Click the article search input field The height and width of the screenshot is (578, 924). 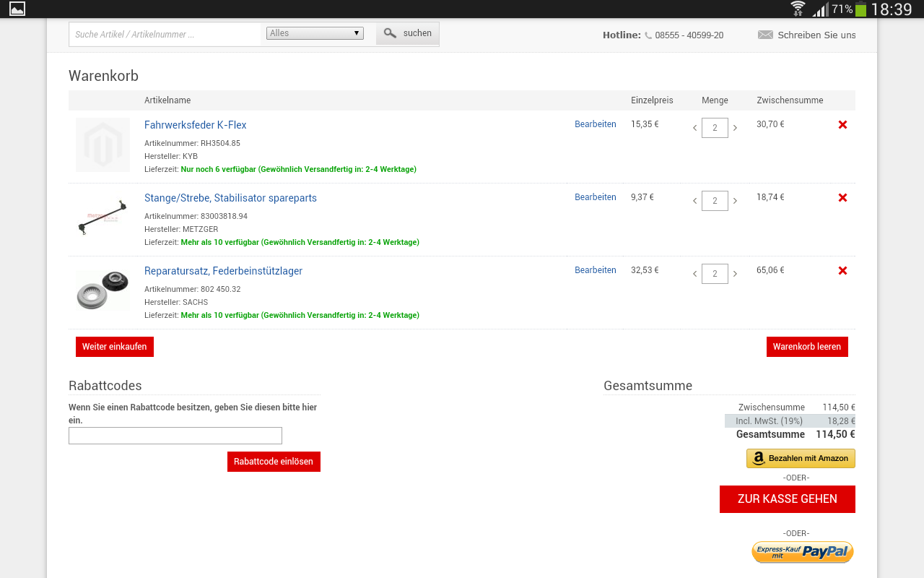165,34
